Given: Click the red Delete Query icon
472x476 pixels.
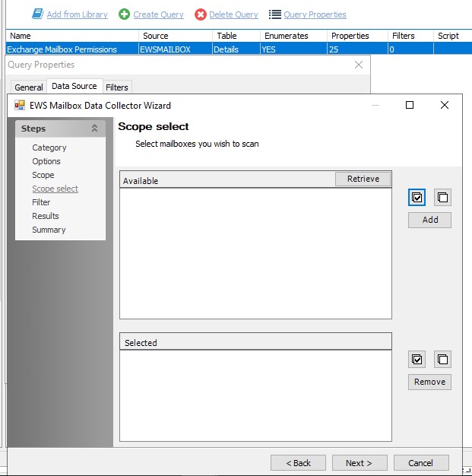Looking at the screenshot, I should coord(201,14).
